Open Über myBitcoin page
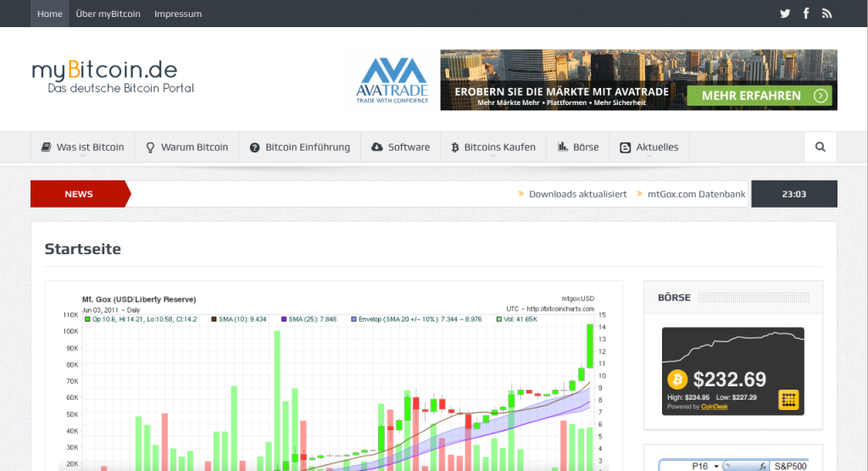Screen dimensions: 868x471 point(108,14)
